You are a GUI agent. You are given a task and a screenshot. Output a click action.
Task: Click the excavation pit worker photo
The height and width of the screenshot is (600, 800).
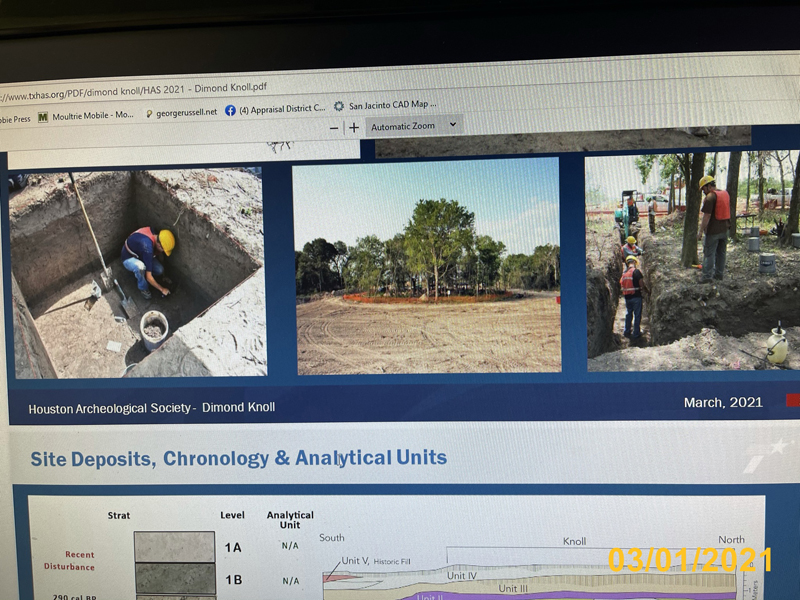pos(137,273)
